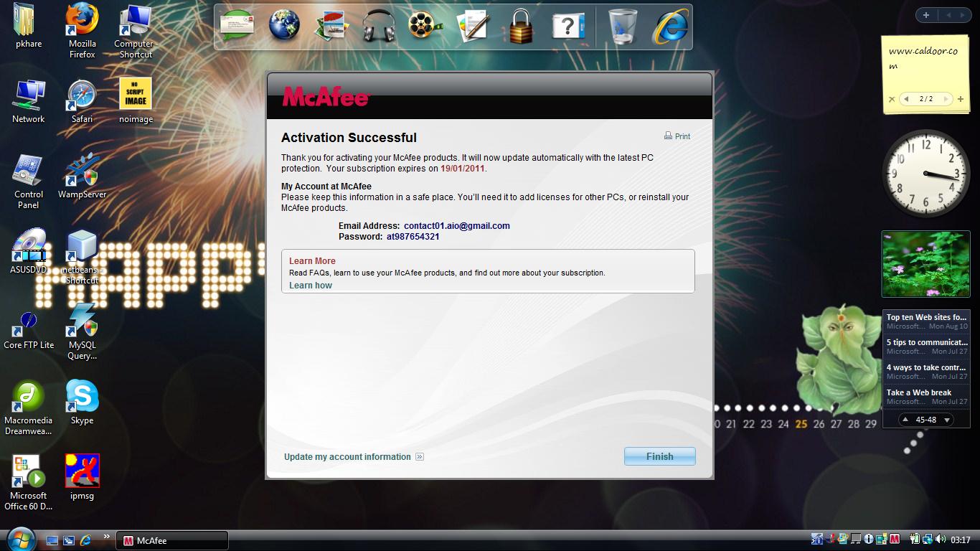Image resolution: width=980 pixels, height=551 pixels.
Task: Open the Recycle Bin dock icon
Action: [622, 27]
